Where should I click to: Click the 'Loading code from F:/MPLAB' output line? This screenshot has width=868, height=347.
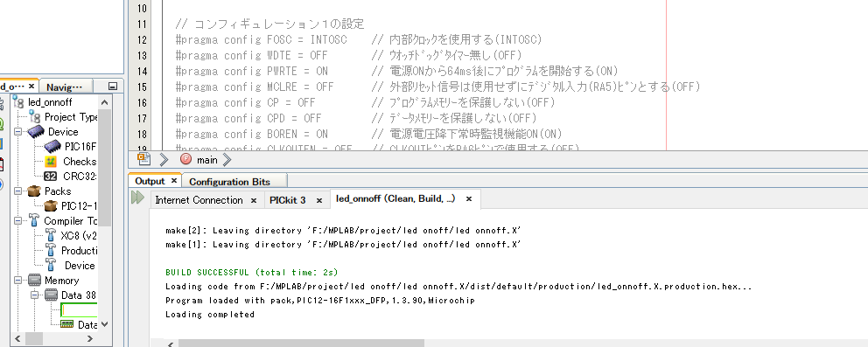pos(458,286)
